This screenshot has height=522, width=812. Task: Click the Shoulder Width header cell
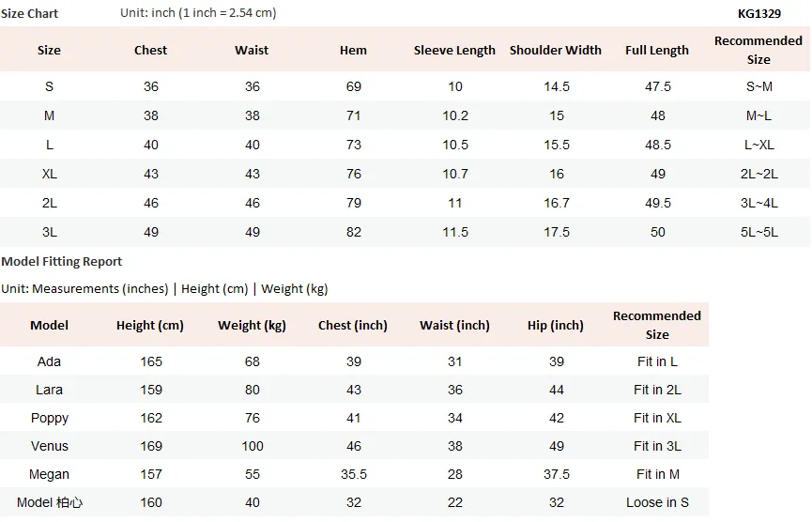pos(556,51)
